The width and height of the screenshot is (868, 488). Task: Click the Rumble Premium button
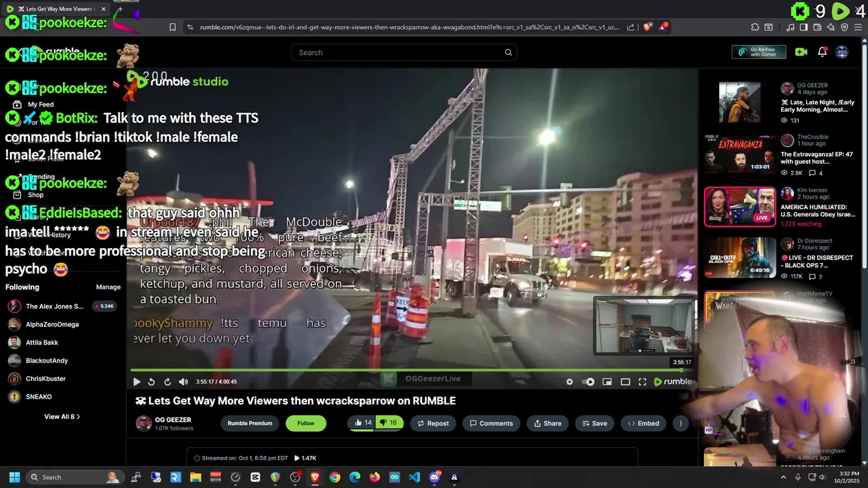250,423
